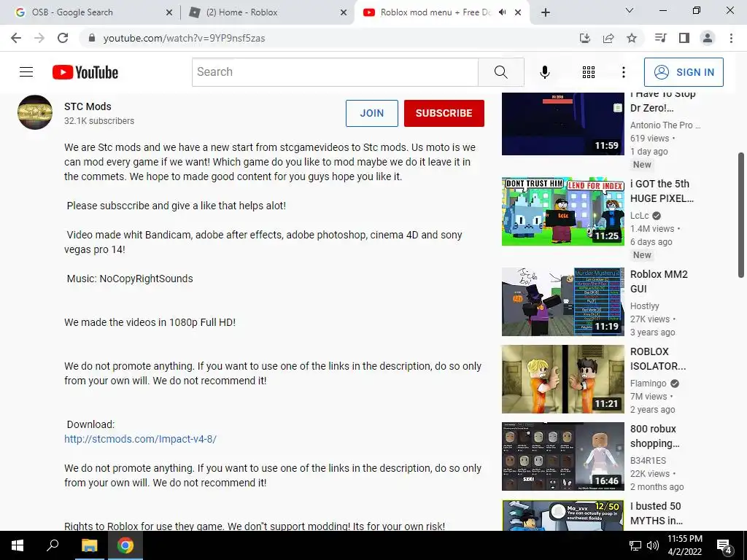Open the media control icon in Chrome toolbar
This screenshot has height=560, width=747.
660,38
